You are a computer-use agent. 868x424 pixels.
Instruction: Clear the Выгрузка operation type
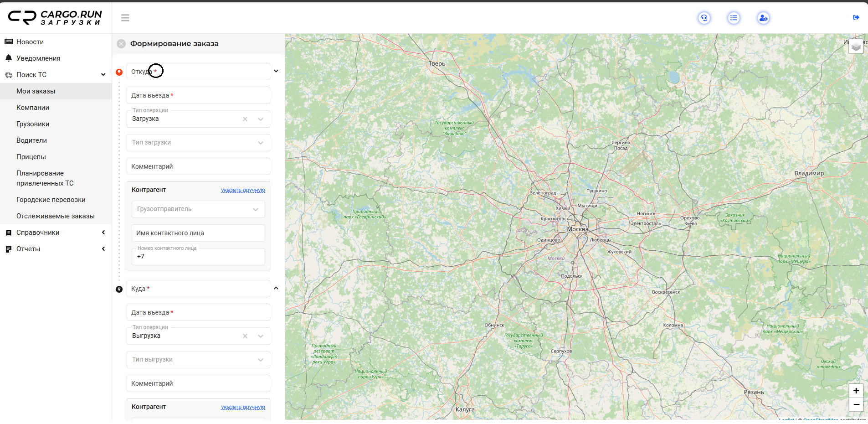[245, 336]
